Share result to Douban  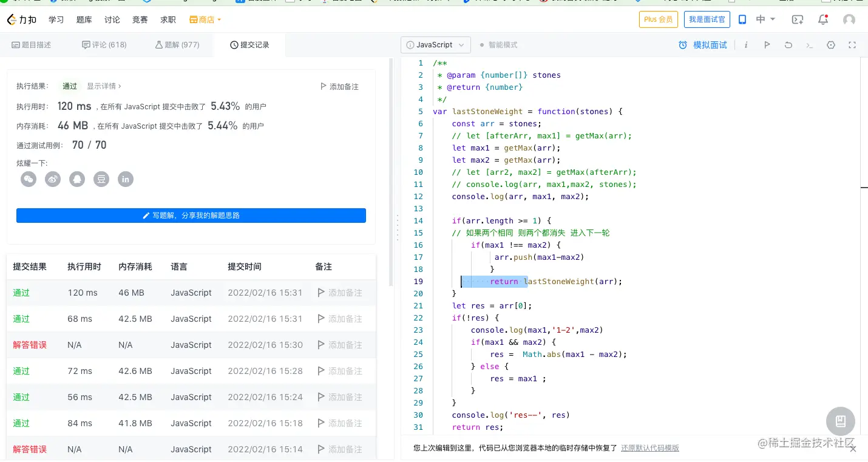(101, 179)
